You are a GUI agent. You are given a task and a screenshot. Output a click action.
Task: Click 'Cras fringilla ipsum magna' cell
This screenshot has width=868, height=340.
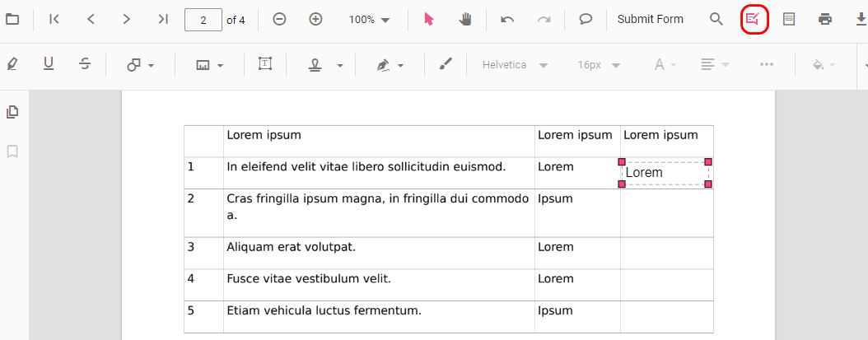tap(379, 213)
